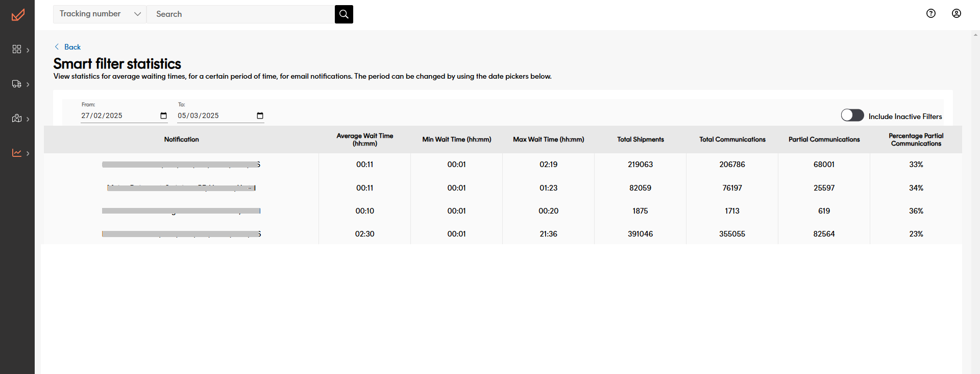Open the dashboard grid sidebar icon

17,49
